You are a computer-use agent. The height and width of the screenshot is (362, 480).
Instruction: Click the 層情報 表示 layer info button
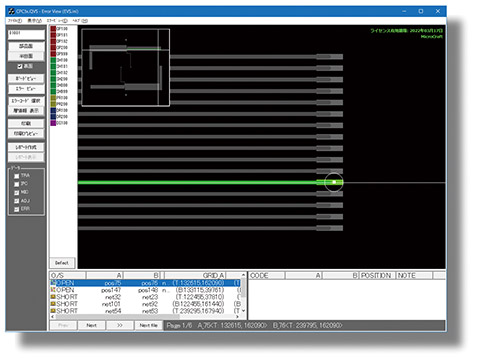tap(26, 111)
